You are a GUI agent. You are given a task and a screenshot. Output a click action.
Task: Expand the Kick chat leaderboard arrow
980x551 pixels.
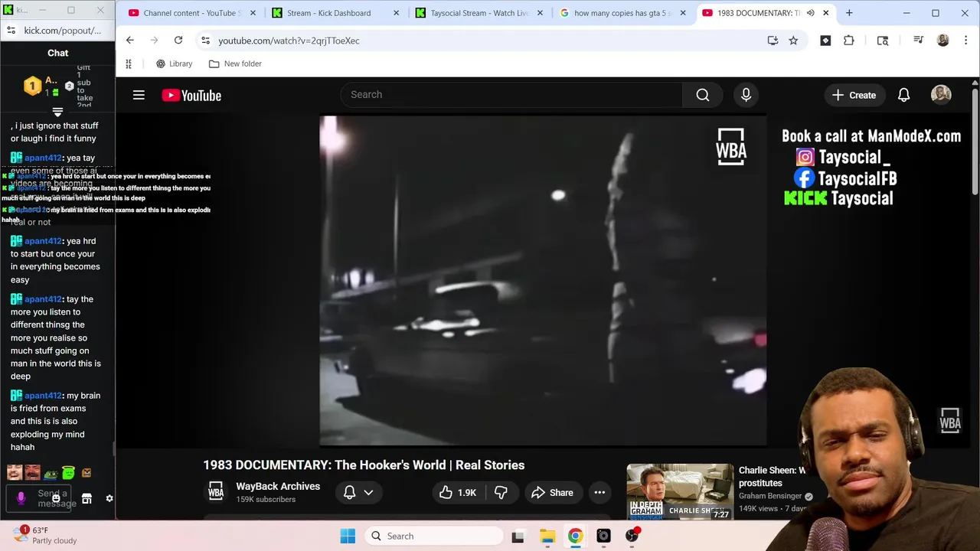tap(57, 112)
